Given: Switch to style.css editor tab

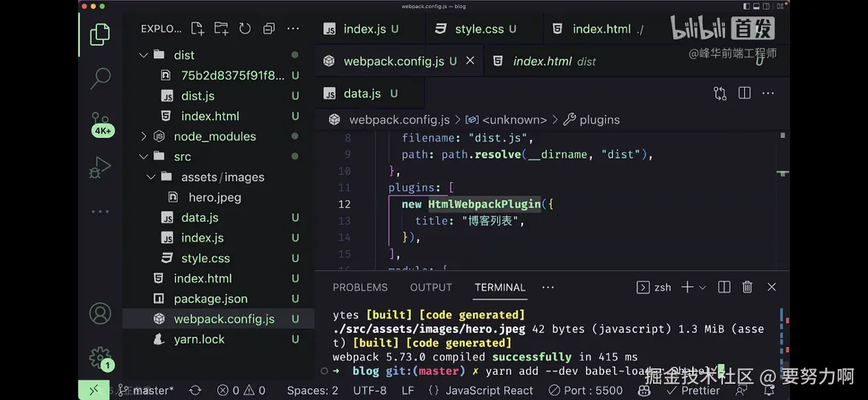Looking at the screenshot, I should [479, 29].
